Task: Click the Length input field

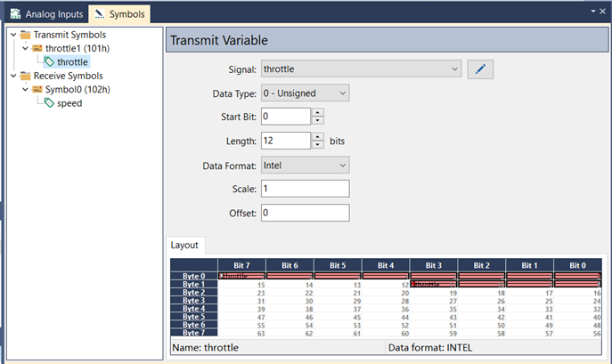Action: (x=286, y=141)
